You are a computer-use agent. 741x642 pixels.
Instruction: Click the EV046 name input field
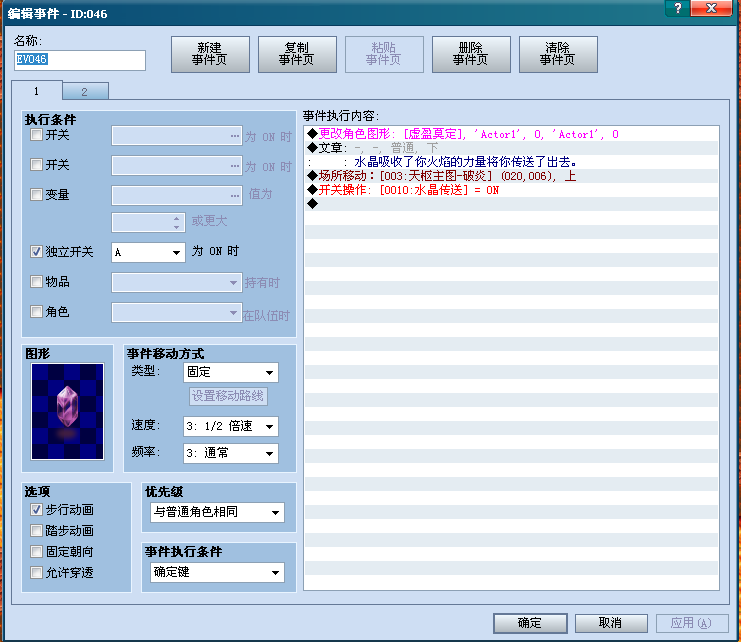click(x=80, y=60)
